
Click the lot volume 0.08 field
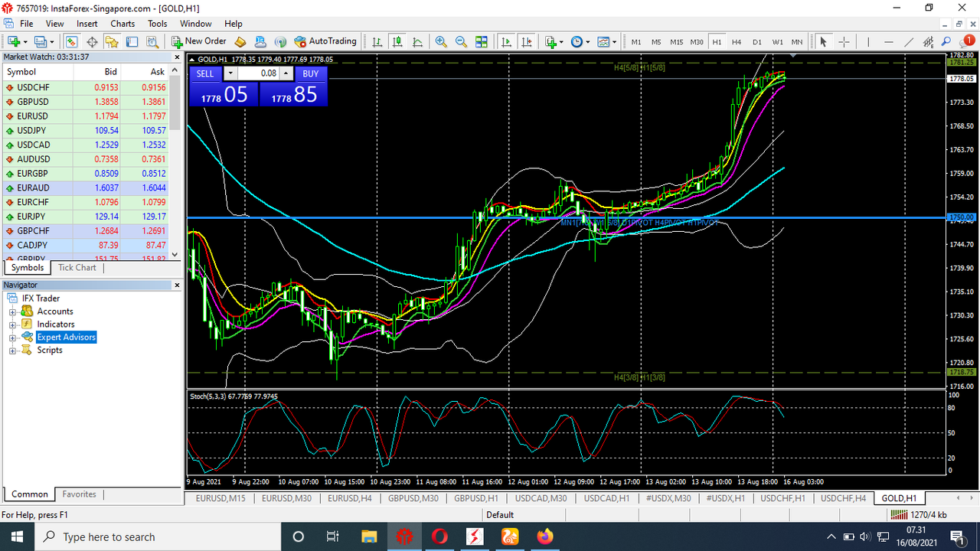point(259,73)
